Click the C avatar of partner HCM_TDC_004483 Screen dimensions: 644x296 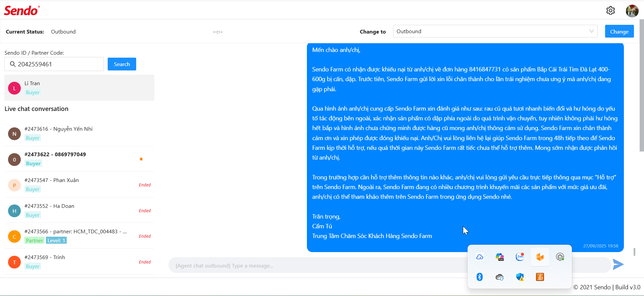pos(14,237)
